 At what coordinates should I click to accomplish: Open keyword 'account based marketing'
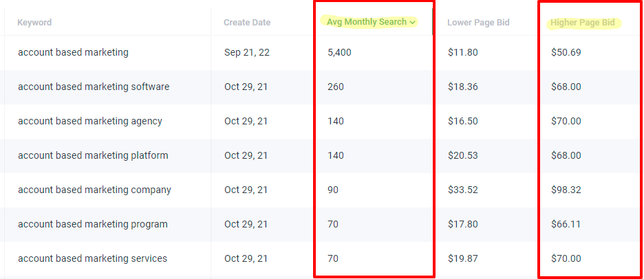(73, 52)
